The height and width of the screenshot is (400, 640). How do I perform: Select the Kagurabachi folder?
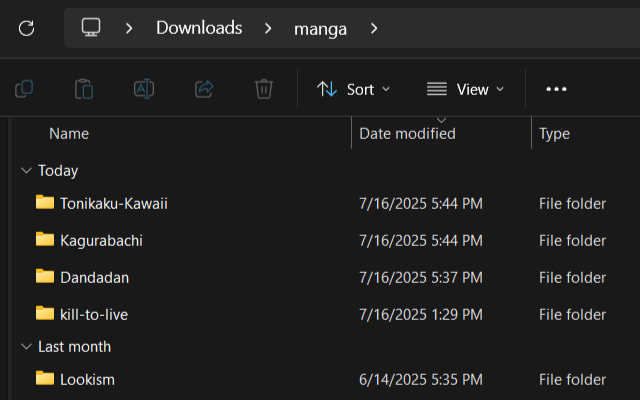point(103,240)
